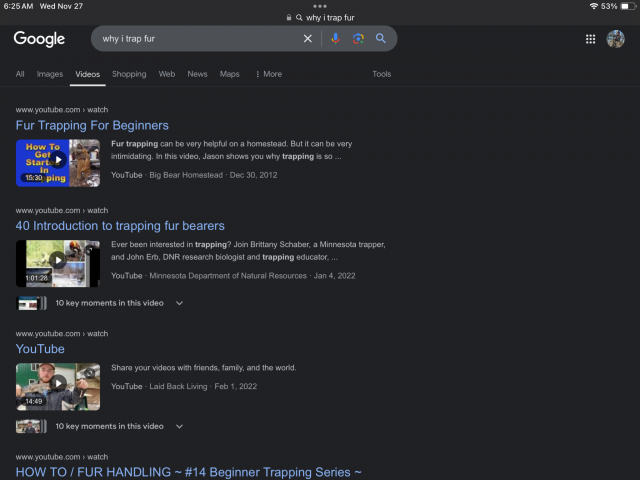Open the search Tools options
This screenshot has height=480, width=640.
click(382, 74)
